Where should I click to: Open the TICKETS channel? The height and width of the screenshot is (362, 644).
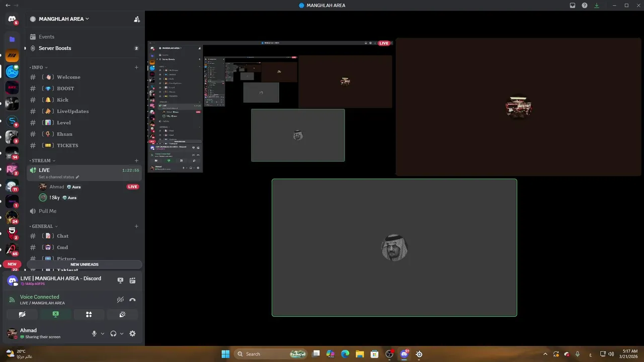click(x=84, y=145)
